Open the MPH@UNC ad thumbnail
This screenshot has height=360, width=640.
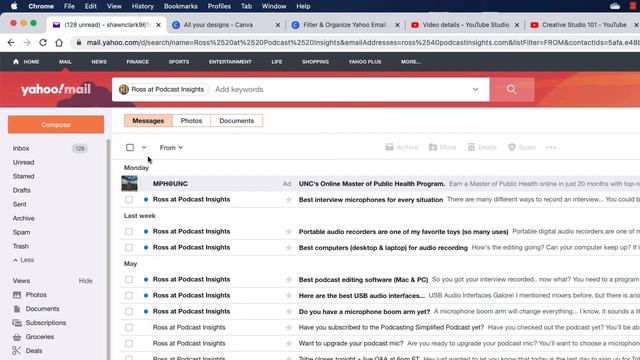click(130, 184)
